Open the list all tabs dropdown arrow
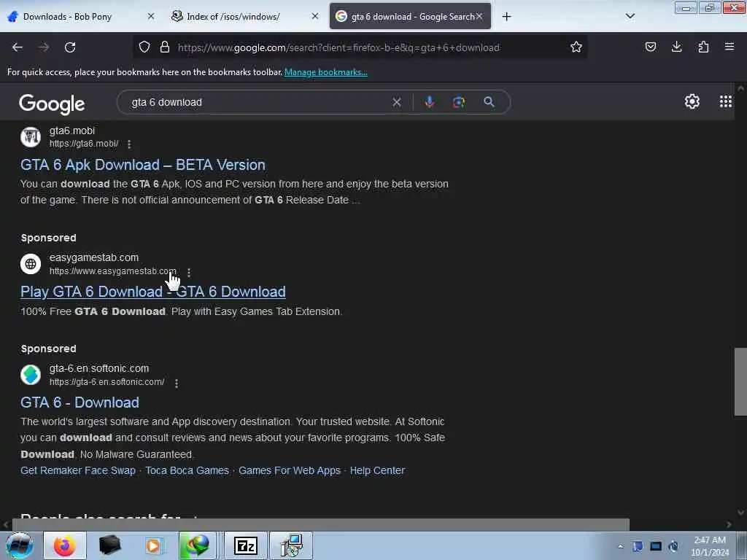This screenshot has height=560, width=747. [x=630, y=16]
